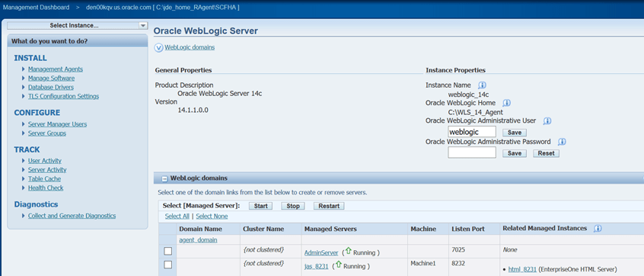Start the selected managed server
The width and height of the screenshot is (644, 276).
click(261, 206)
